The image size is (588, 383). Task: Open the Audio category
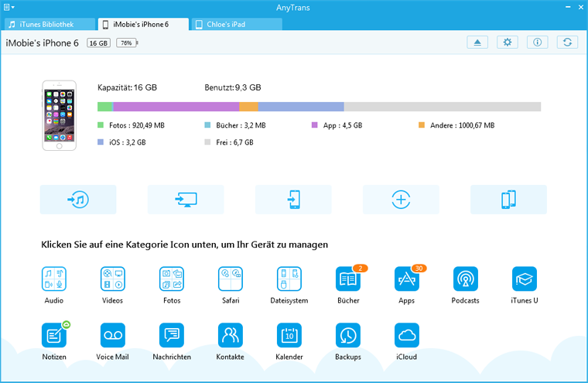tap(54, 279)
